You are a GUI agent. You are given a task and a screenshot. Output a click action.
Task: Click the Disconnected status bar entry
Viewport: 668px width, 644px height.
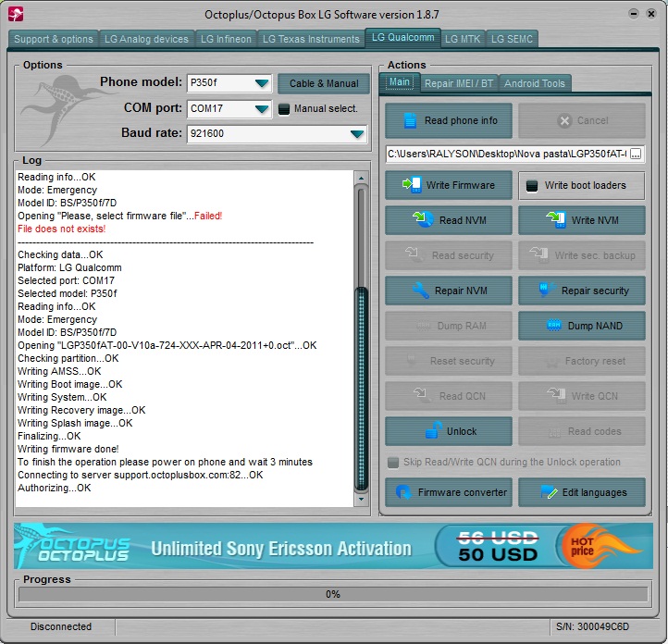tap(61, 626)
